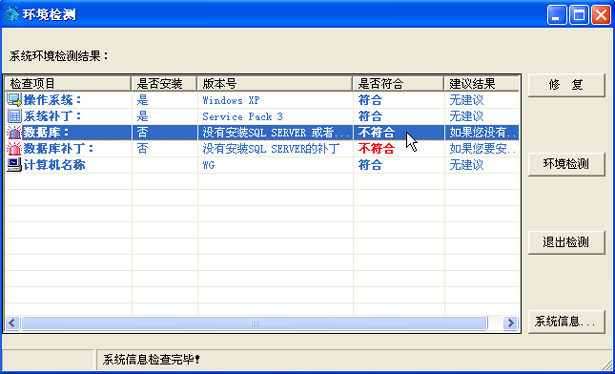Click 没有安装SQL SERVER 或者... cell
This screenshot has width=615, height=374.
[x=275, y=133]
